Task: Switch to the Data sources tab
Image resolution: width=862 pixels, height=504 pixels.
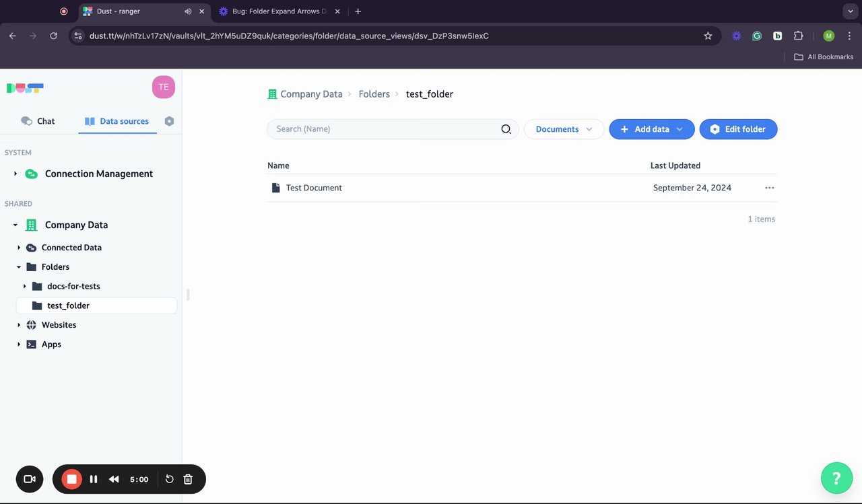Action: click(117, 121)
